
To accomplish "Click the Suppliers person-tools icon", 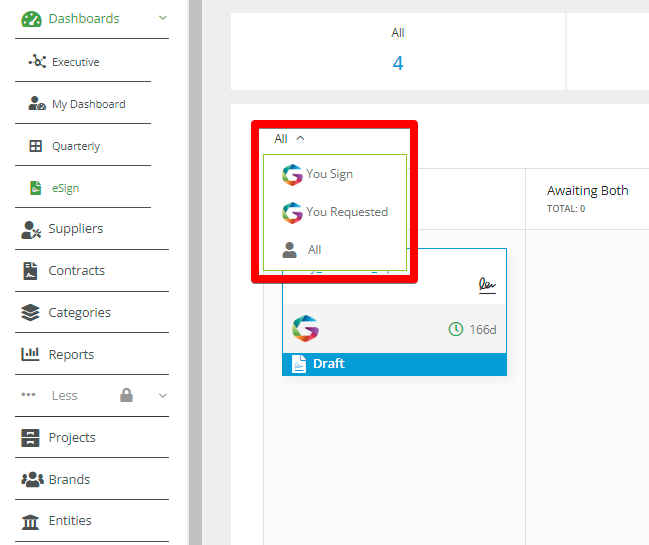I will pyautogui.click(x=31, y=230).
